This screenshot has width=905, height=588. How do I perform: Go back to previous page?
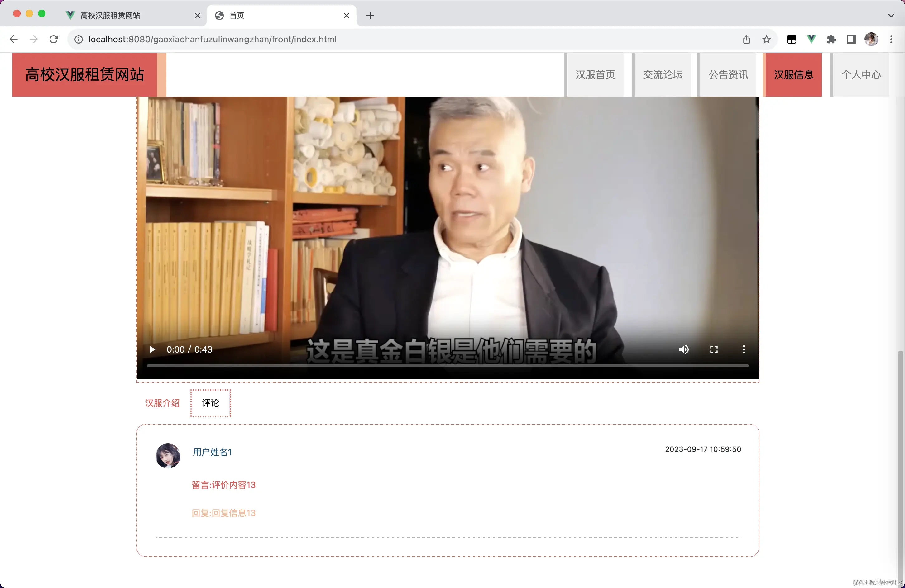click(x=14, y=39)
